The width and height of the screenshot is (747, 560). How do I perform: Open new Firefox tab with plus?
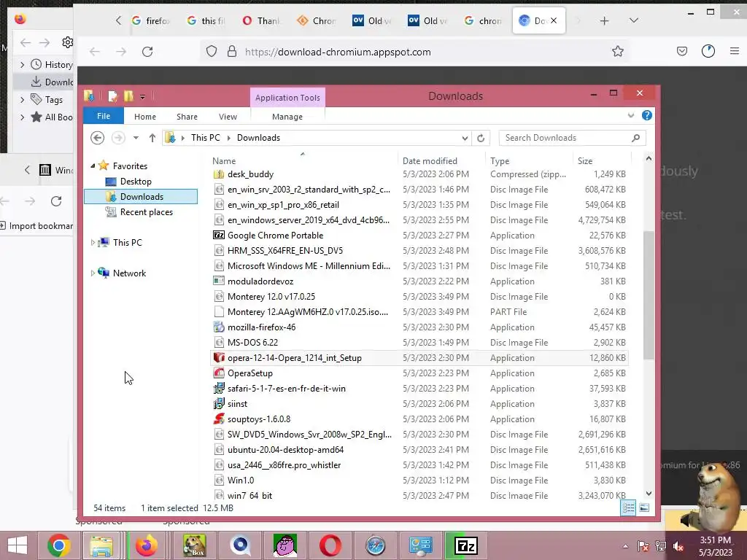point(604,21)
